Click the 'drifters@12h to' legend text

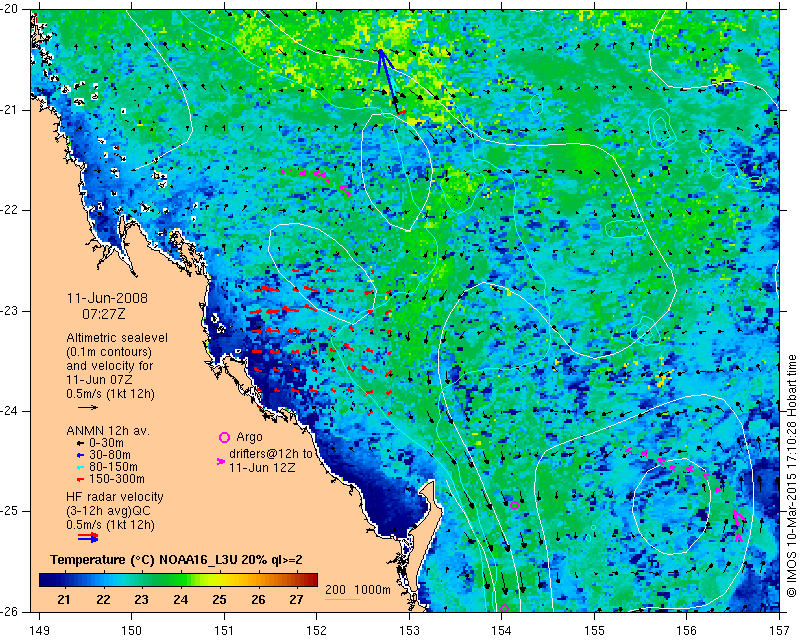coord(270,454)
